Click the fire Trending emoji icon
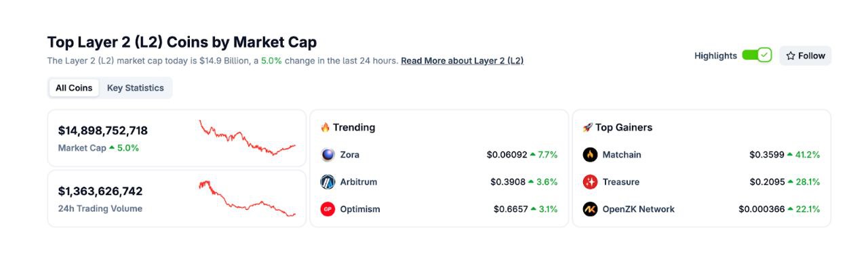Image resolution: width=868 pixels, height=254 pixels. click(325, 127)
